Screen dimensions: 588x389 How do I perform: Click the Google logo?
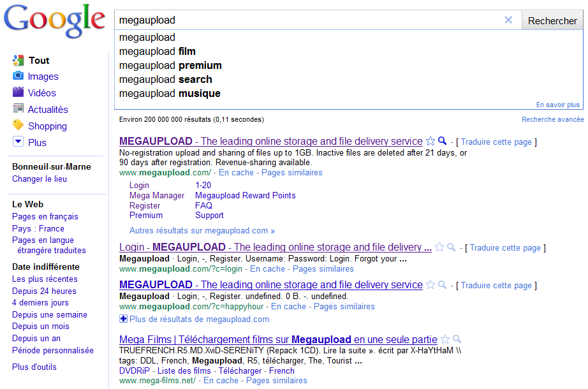(x=54, y=20)
